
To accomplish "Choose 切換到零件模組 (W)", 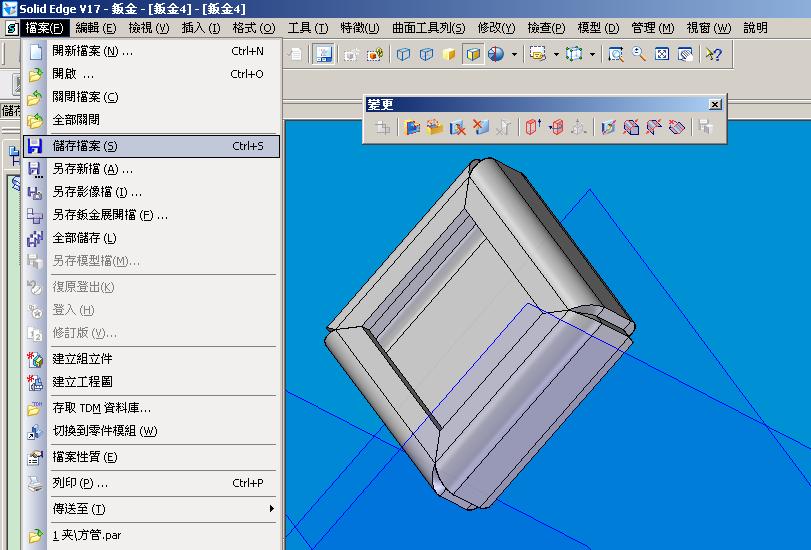I will point(151,430).
